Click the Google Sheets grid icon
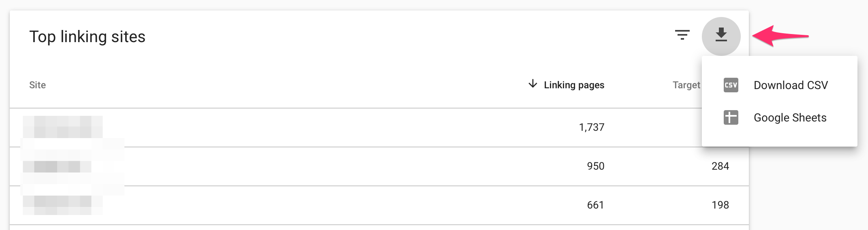 [x=731, y=117]
